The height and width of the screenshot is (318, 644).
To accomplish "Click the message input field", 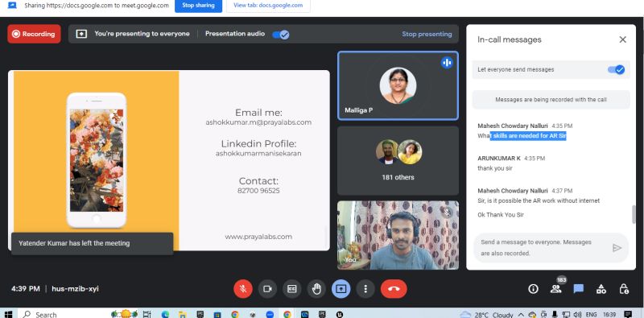I will (541, 248).
